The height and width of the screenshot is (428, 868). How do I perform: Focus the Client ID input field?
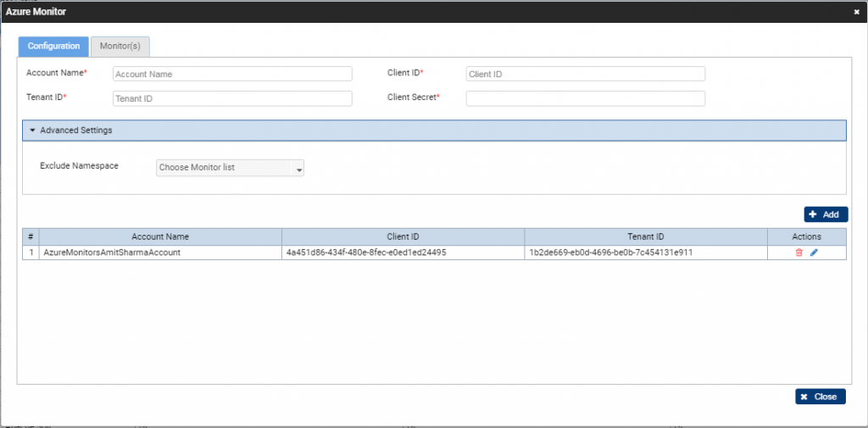point(586,74)
